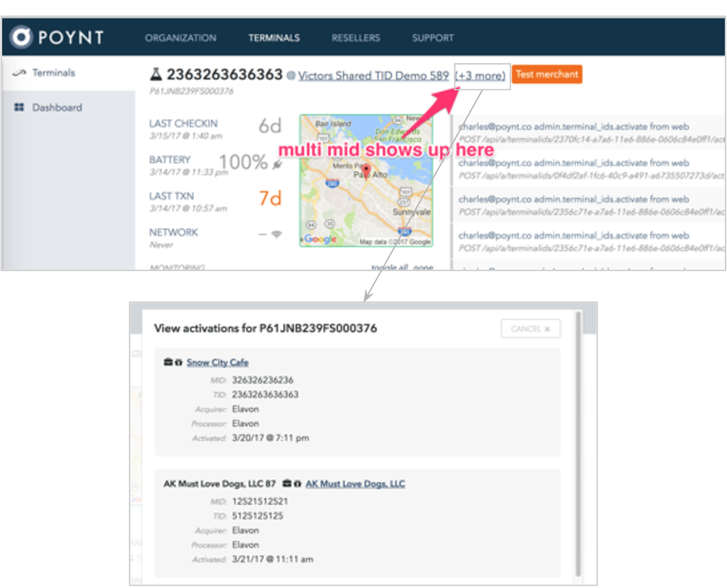Open the underlined AK Must Love Dogs, LLC link
This screenshot has width=727, height=588.
coord(356,484)
